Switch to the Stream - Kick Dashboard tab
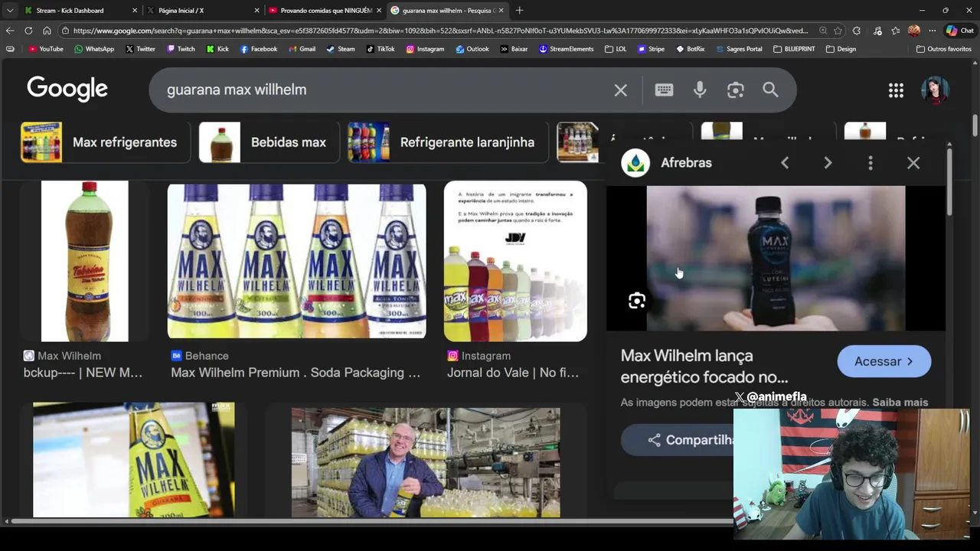Screen dimensions: 980x551 (80, 11)
